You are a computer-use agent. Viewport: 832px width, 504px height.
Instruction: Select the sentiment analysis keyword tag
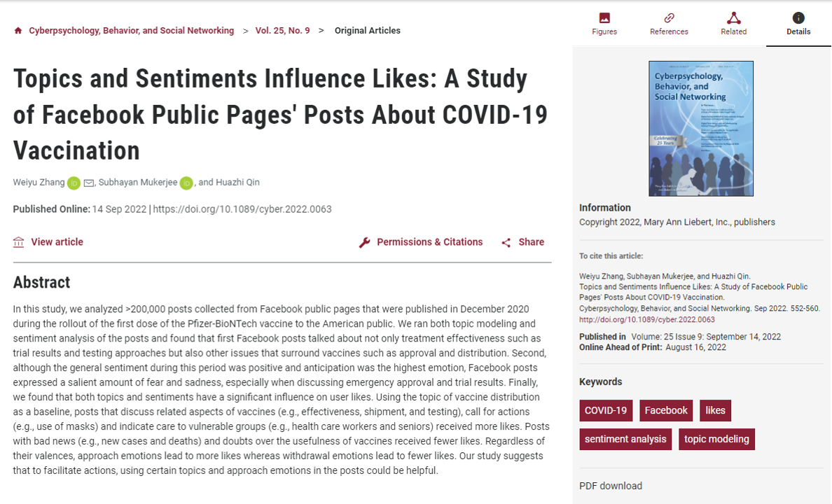click(625, 440)
